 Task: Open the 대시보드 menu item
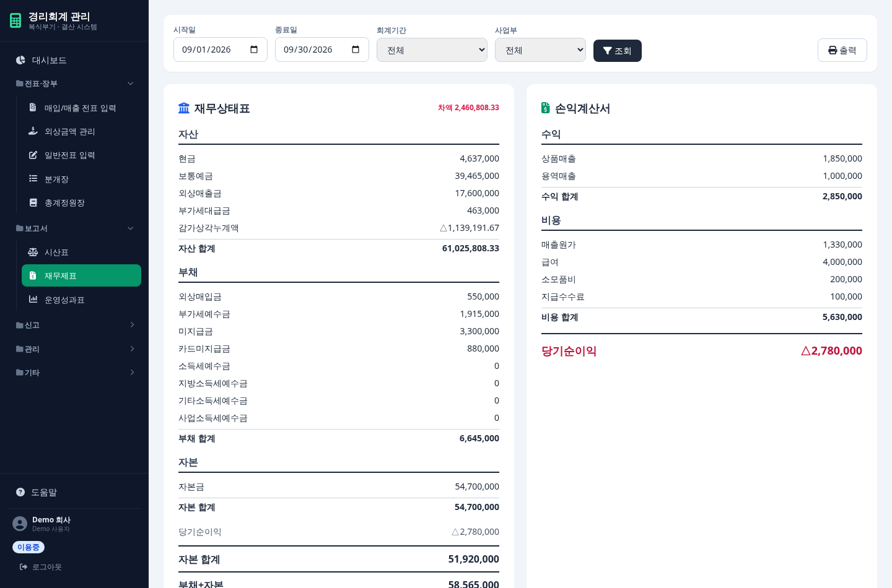[74, 60]
